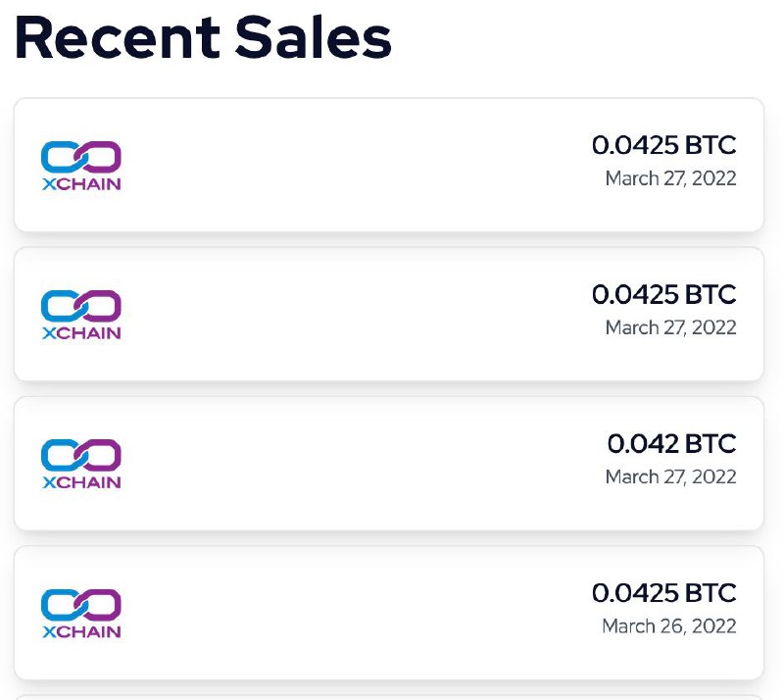The image size is (784, 700).
Task: Click March 27, 2022 date in second card
Action: click(x=670, y=327)
